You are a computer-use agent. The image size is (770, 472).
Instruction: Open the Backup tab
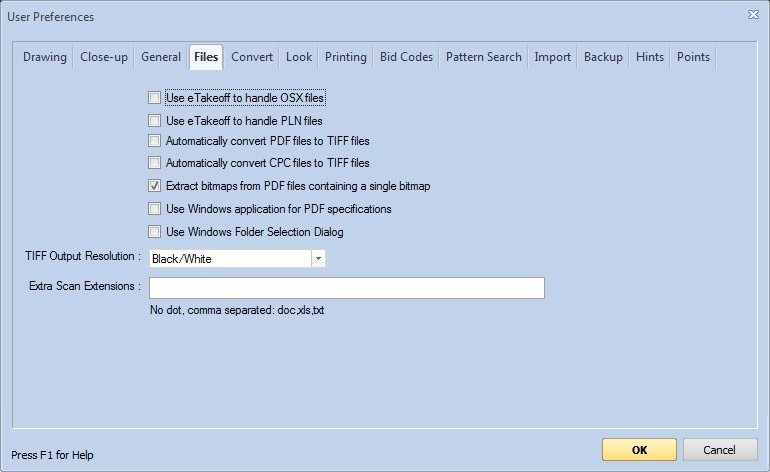(x=603, y=57)
